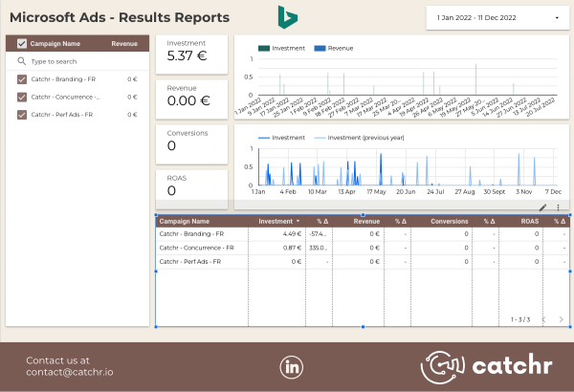Uncheck Catchr - Concurrence checkbox in filter
Image resolution: width=574 pixels, height=392 pixels.
pos(22,97)
